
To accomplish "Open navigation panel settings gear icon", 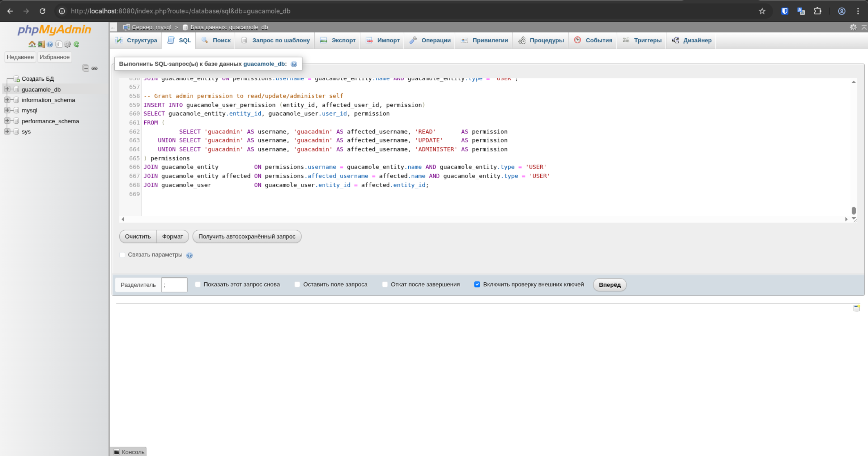I will (x=67, y=44).
